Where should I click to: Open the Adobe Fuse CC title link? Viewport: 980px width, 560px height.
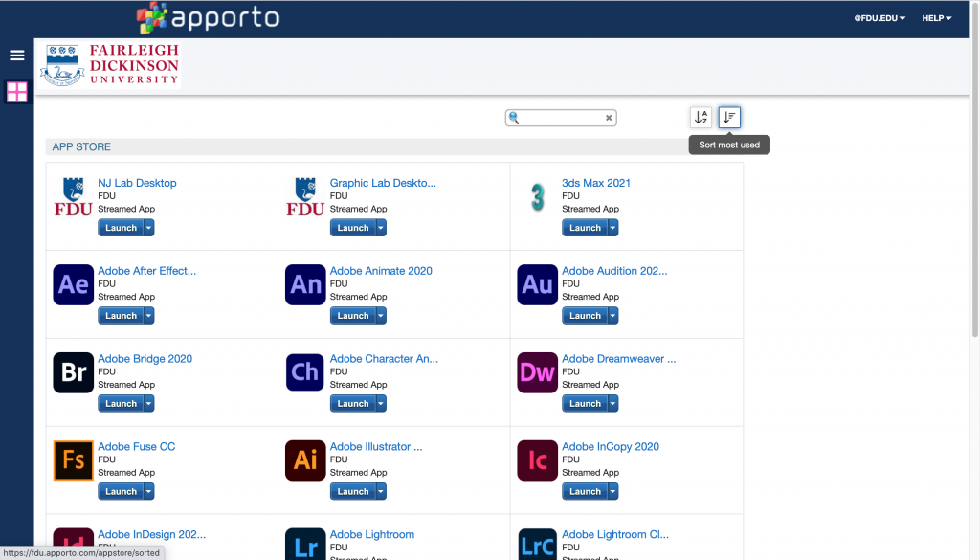click(x=136, y=446)
